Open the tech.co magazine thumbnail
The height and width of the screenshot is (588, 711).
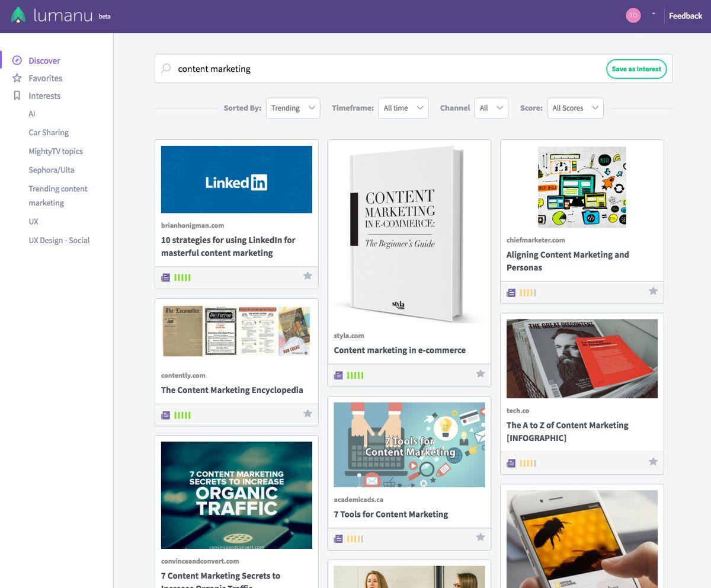click(582, 359)
